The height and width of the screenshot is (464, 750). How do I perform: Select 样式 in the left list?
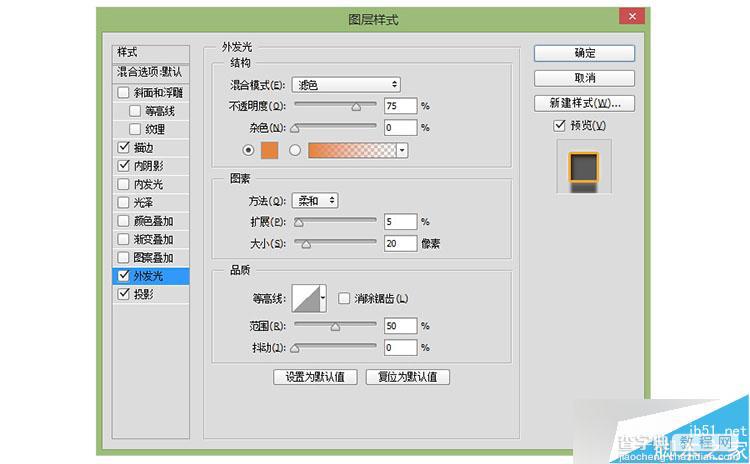tap(151, 53)
